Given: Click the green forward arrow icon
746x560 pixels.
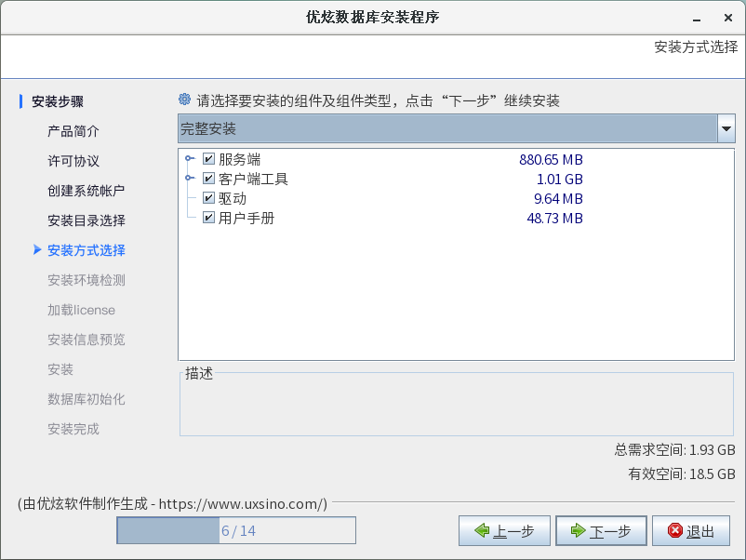Looking at the screenshot, I should (x=578, y=531).
